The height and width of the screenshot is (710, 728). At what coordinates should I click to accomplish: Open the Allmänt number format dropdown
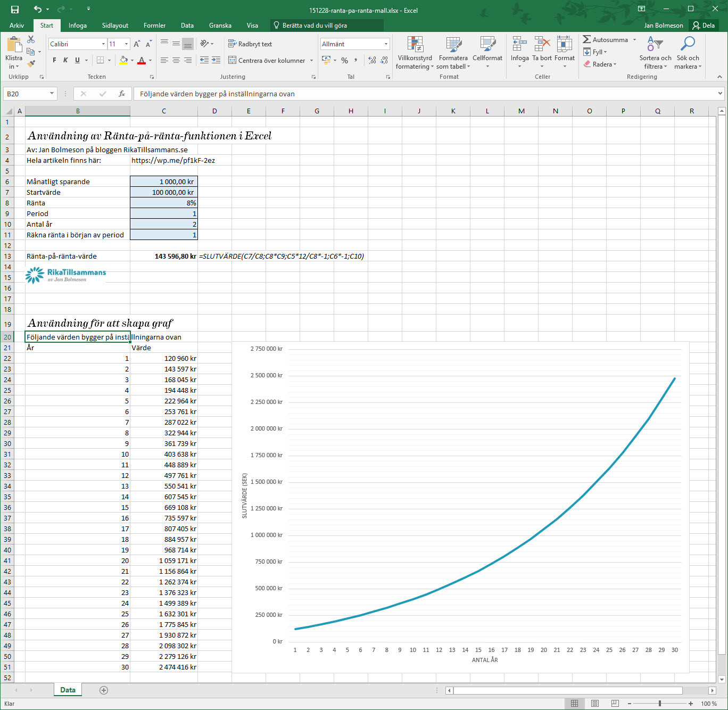click(386, 44)
